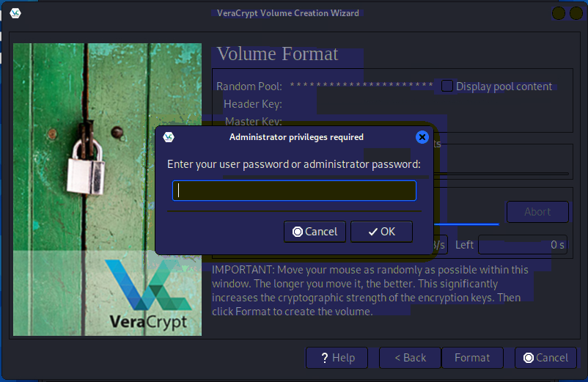The height and width of the screenshot is (382, 588).
Task: Click the Master Key label
Action: [254, 122]
